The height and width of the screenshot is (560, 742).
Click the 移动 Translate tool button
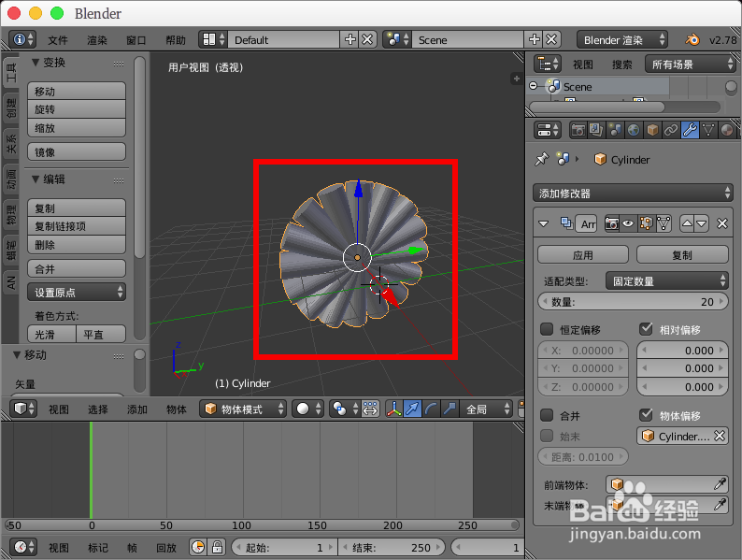(77, 91)
